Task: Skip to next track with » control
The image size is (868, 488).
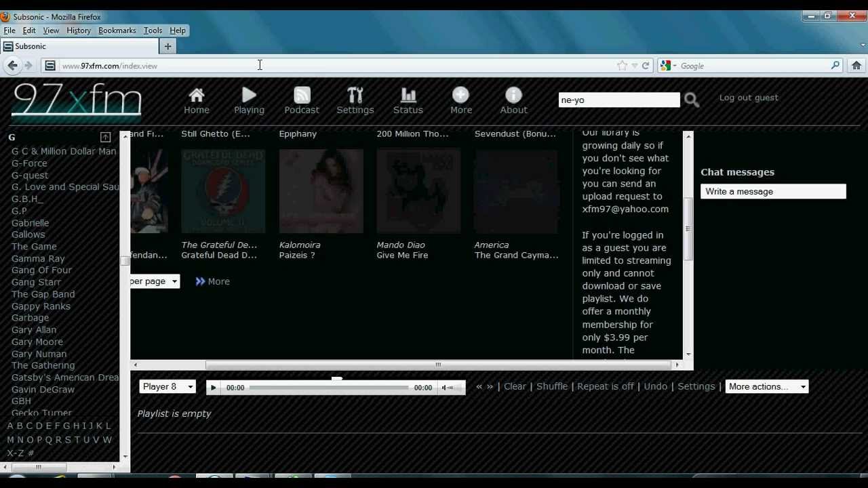Action: [490, 386]
